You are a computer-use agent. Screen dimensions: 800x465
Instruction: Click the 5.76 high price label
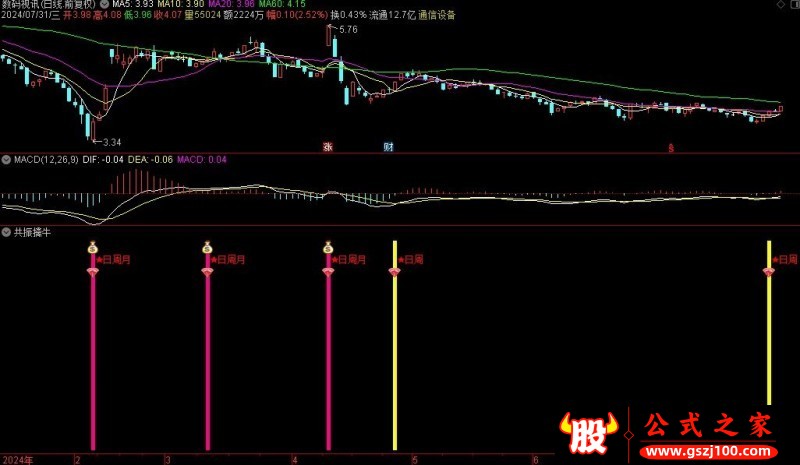coord(348,30)
